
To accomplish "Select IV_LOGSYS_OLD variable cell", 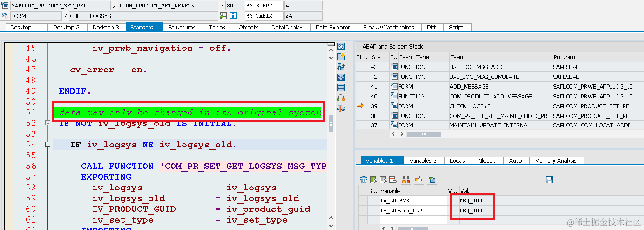I will [x=413, y=210].
